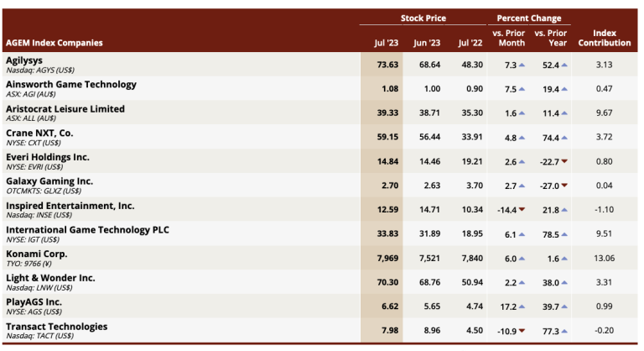Click the Crane NXT, Co. company name
Viewport: 644px width, 351px height.
39,134
